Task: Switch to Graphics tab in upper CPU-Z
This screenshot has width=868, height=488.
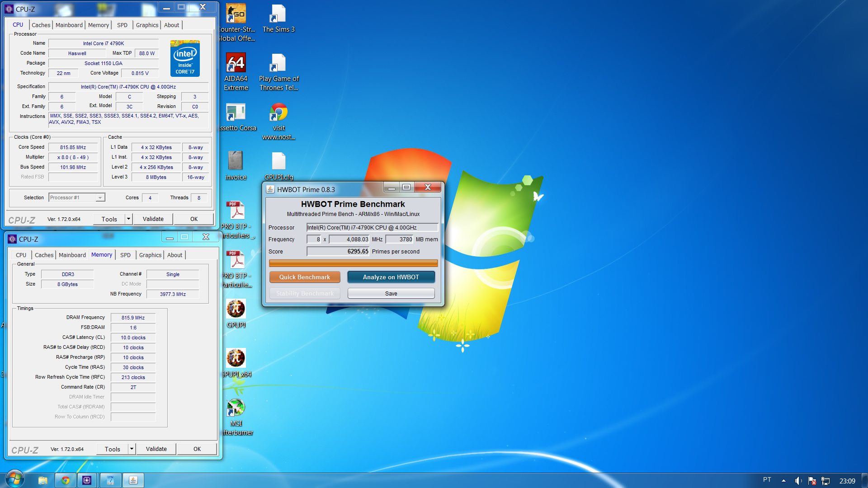Action: pos(147,25)
